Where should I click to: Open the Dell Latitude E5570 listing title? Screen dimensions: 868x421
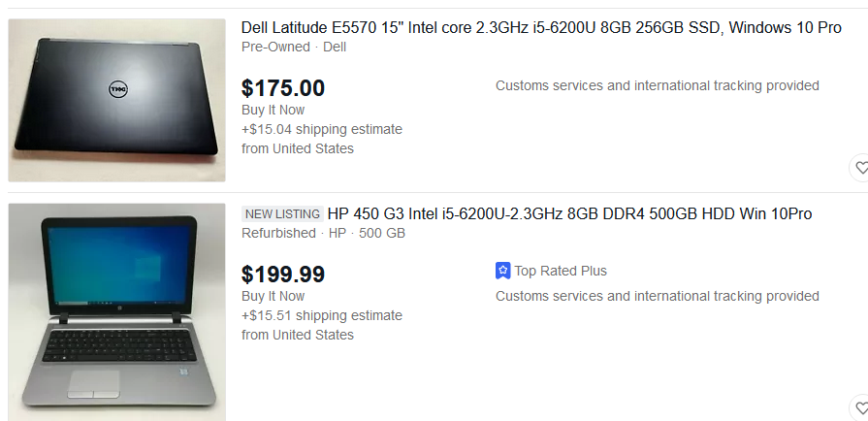(x=541, y=27)
